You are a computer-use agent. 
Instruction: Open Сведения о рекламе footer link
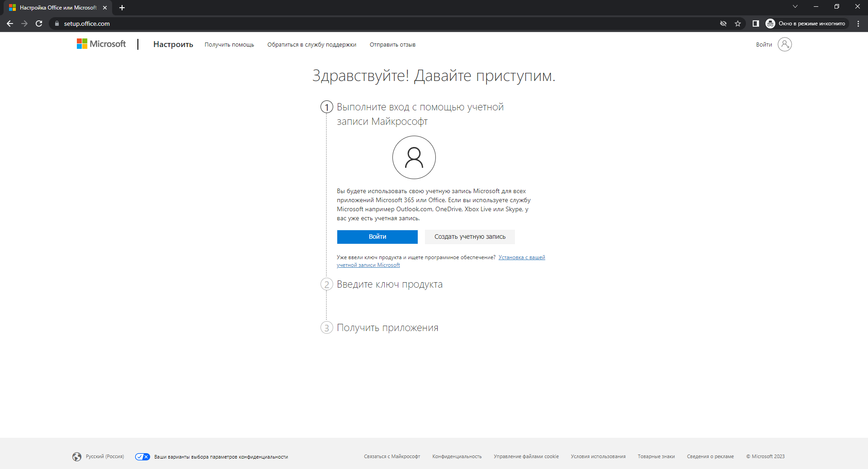point(710,457)
